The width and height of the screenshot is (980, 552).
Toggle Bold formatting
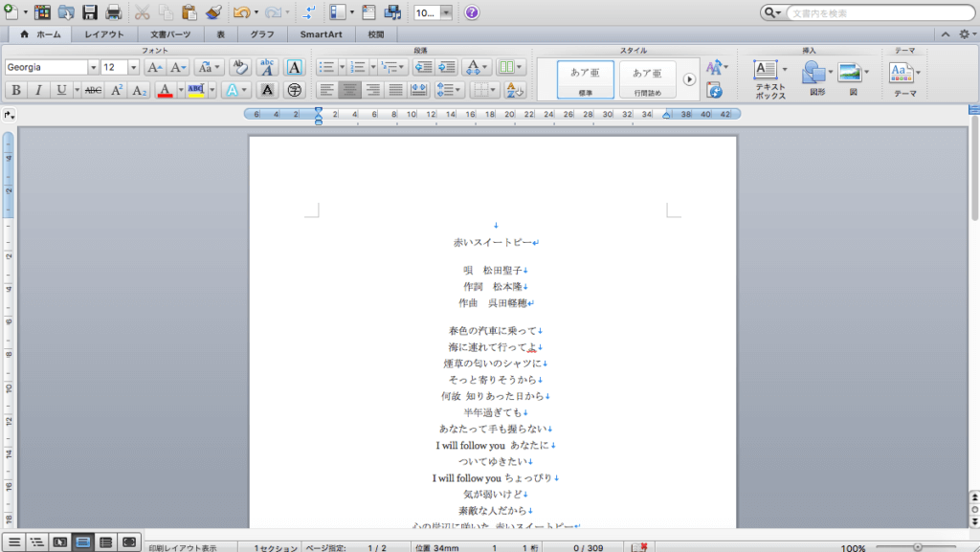pyautogui.click(x=16, y=90)
